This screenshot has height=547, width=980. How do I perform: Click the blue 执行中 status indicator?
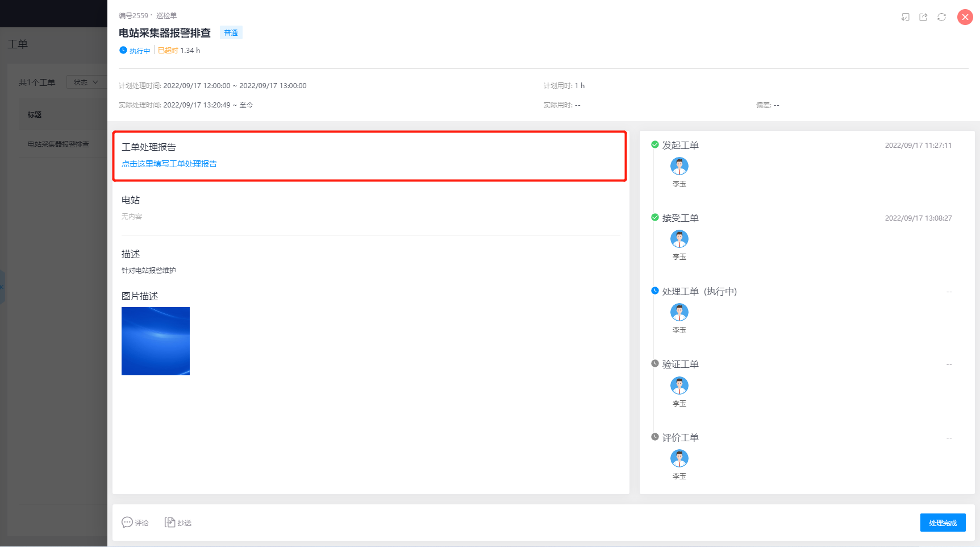coord(135,51)
